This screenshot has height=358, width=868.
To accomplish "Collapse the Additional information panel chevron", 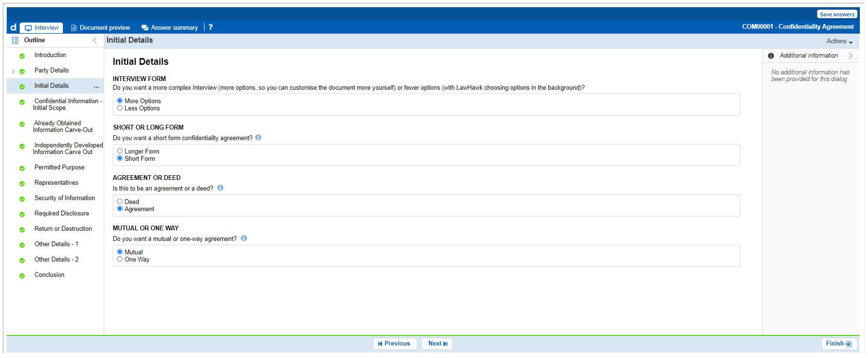I will click(x=850, y=56).
